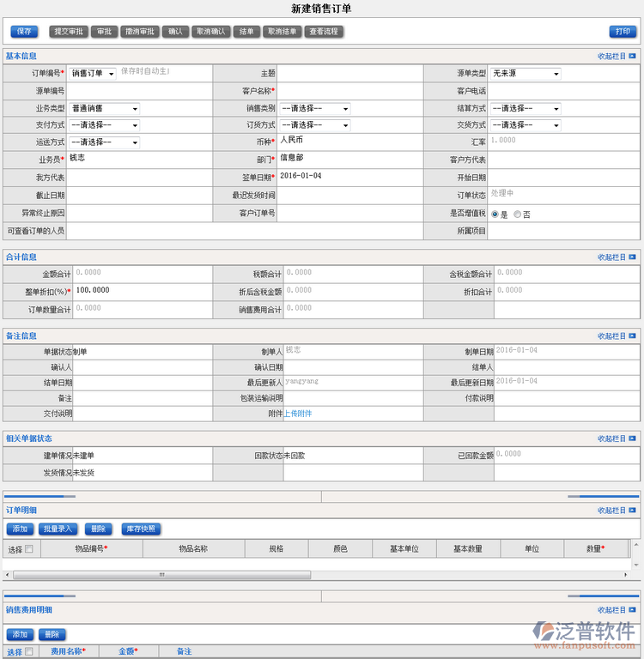This screenshot has height=659, width=644.
Task: Click the 取消确认 cancel confirm button
Action: (x=211, y=32)
